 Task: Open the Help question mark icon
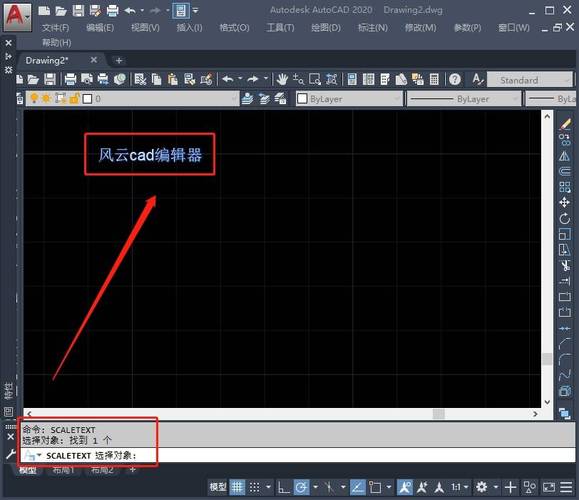pyautogui.click(x=455, y=79)
